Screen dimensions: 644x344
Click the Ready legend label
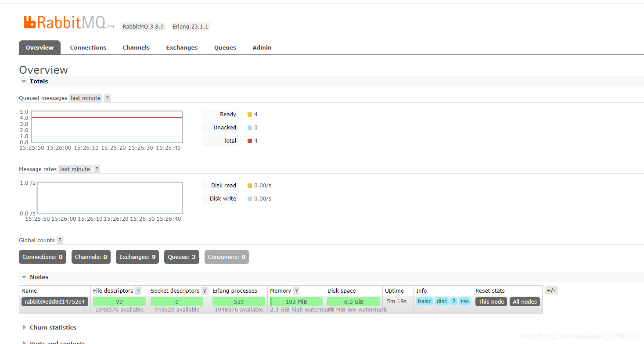point(221,115)
